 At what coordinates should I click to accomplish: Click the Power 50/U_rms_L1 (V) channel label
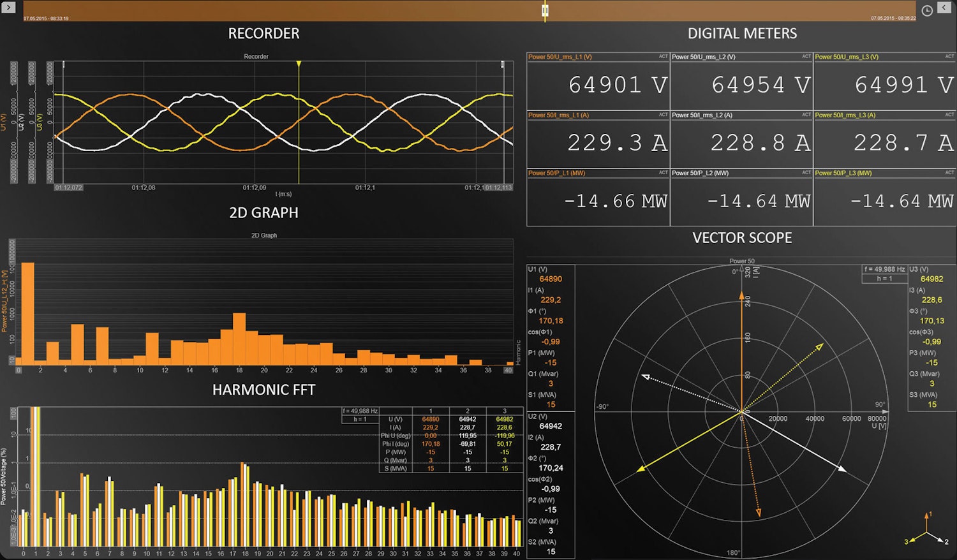[560, 57]
